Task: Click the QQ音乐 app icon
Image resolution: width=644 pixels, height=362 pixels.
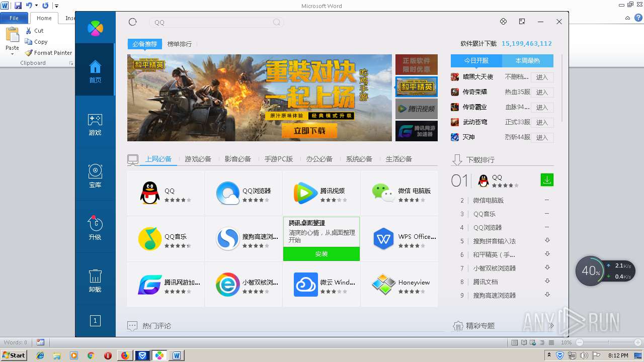Action: [150, 239]
